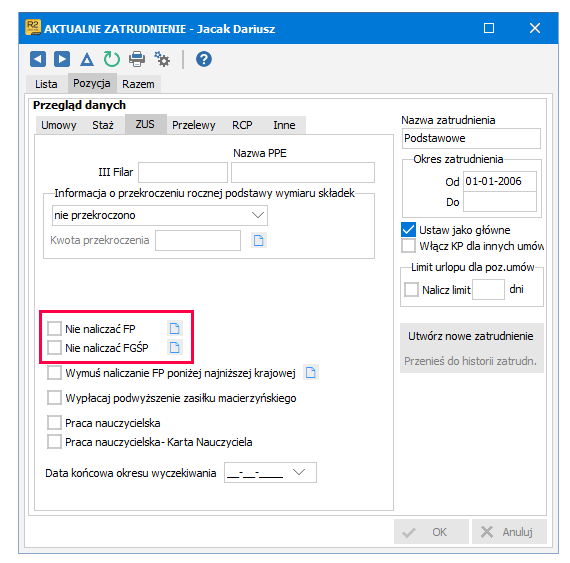The image size is (570, 563).
Task: Toggle Praca nauczycielska- Karta Nauczyciela checkbox
Action: (x=54, y=442)
